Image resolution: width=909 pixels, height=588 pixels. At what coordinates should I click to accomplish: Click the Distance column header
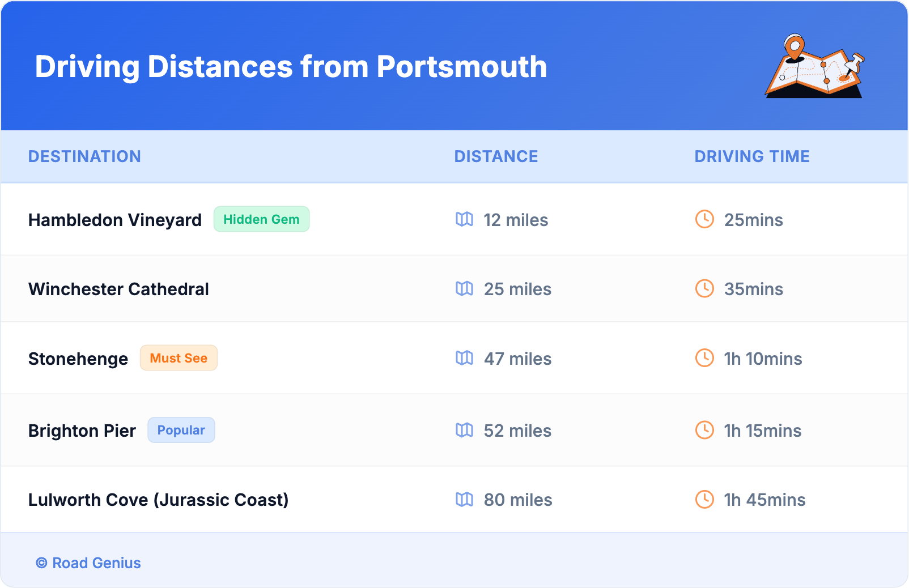pyautogui.click(x=496, y=156)
